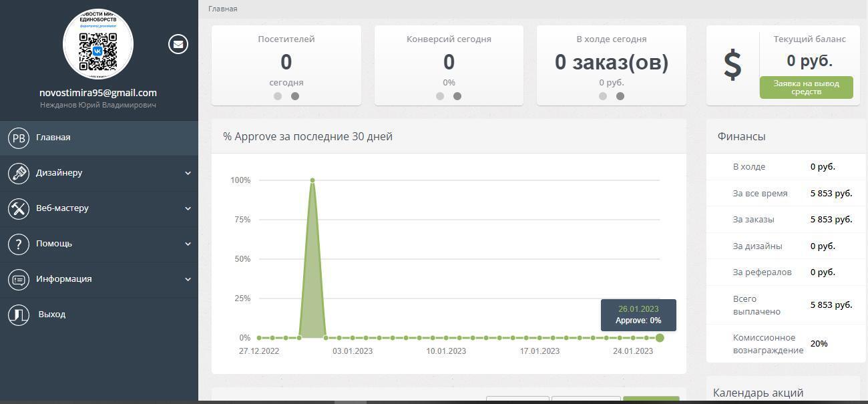This screenshot has height=404, width=868.
Task: Click the Выход exit icon
Action: point(19,314)
